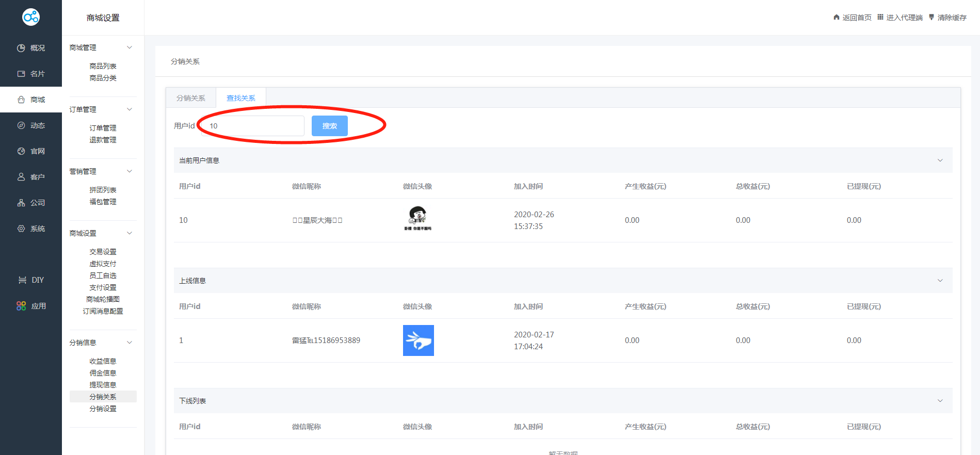Open 分销关系 in the left submenu
The height and width of the screenshot is (455, 980).
point(103,397)
